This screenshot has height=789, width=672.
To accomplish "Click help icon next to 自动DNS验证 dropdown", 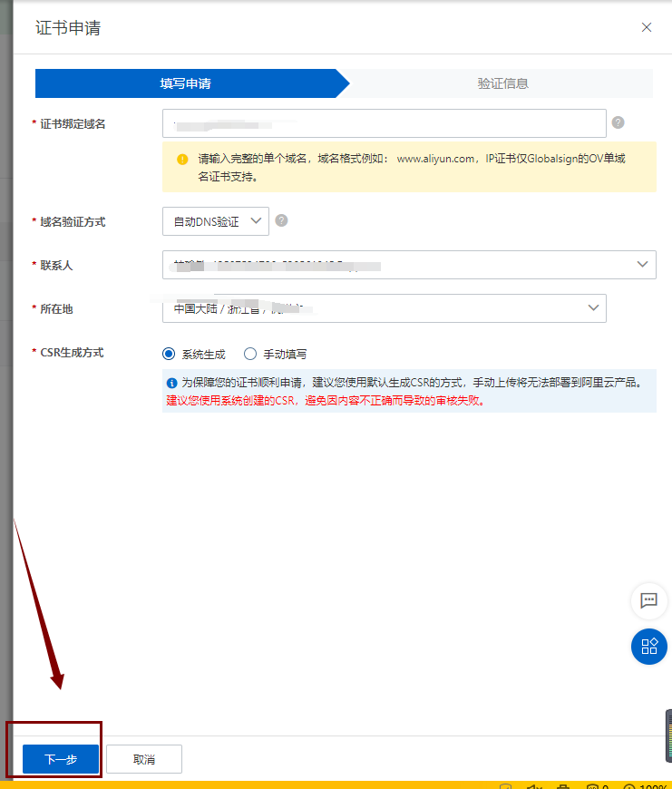I will click(x=281, y=220).
